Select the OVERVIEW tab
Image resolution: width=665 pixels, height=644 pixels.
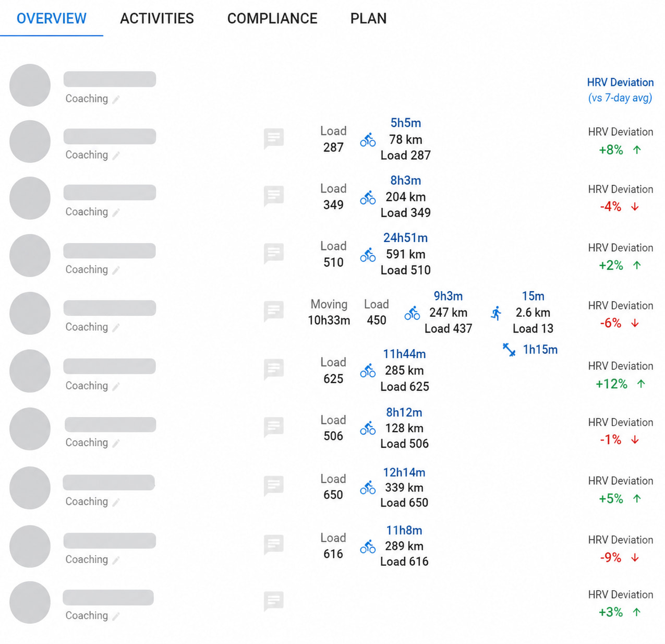coord(52,18)
